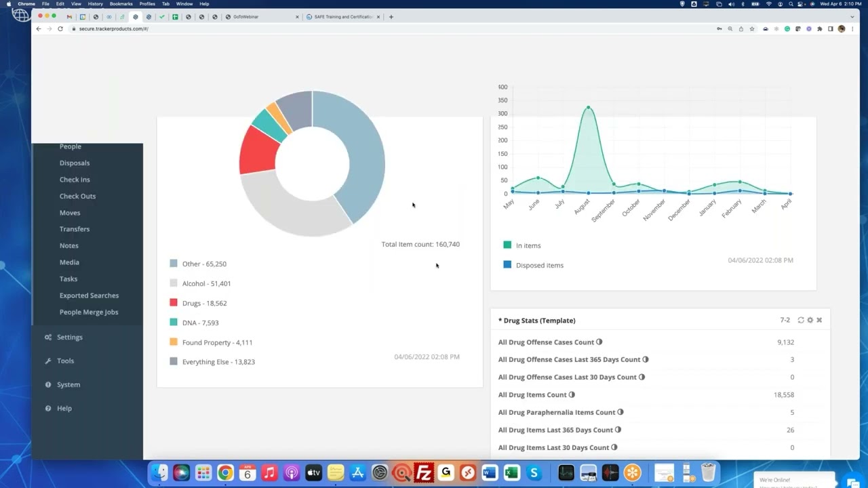Go back with the browser back arrow

39,28
